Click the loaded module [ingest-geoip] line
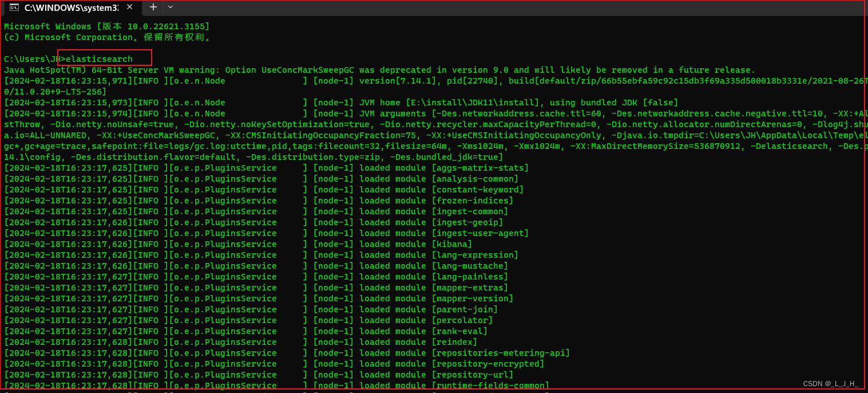The width and height of the screenshot is (868, 393). 253,222
